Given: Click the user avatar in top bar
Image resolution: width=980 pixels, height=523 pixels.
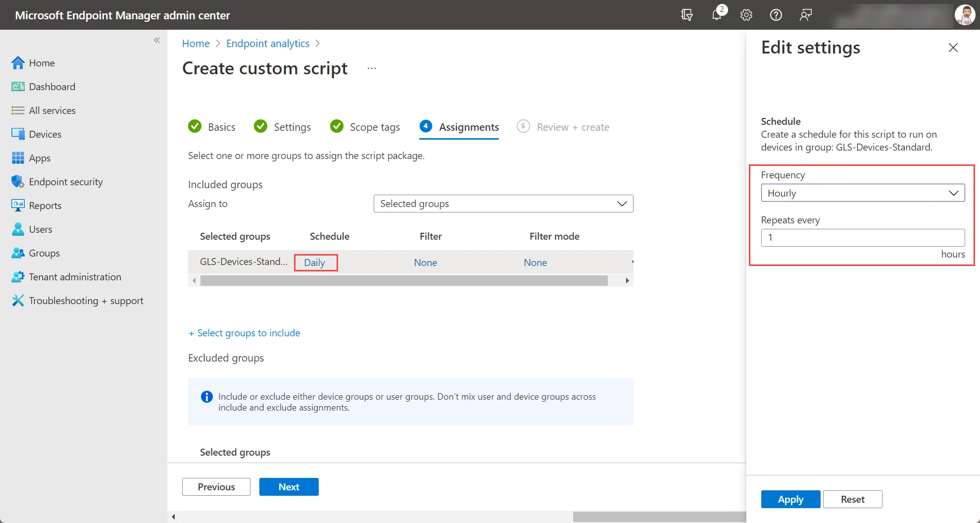Looking at the screenshot, I should (965, 15).
